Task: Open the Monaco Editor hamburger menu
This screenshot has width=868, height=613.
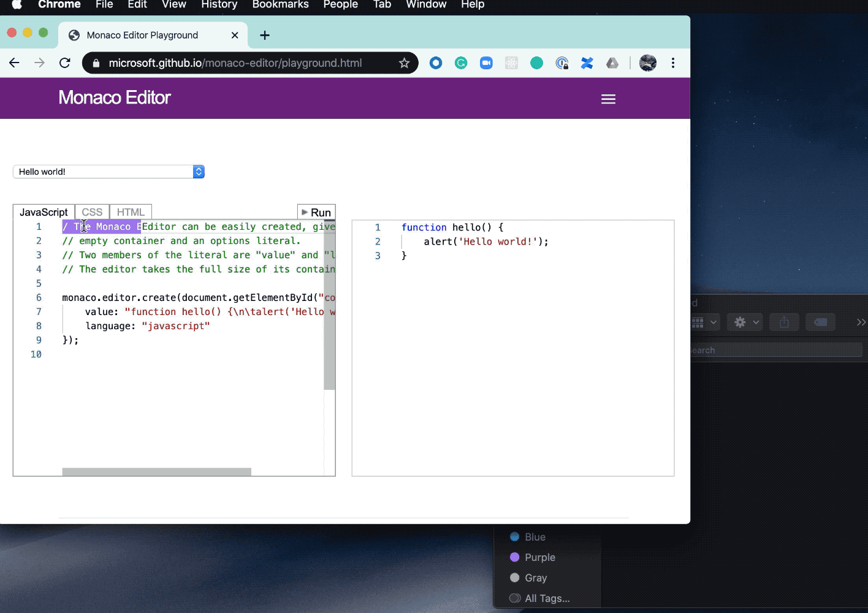Action: click(x=608, y=99)
